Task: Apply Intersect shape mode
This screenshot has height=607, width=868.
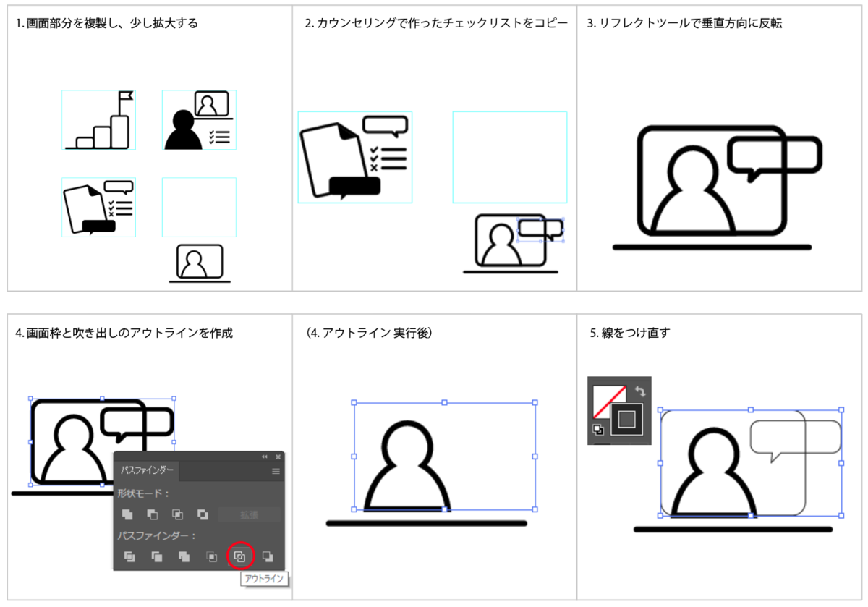Action: [x=178, y=515]
